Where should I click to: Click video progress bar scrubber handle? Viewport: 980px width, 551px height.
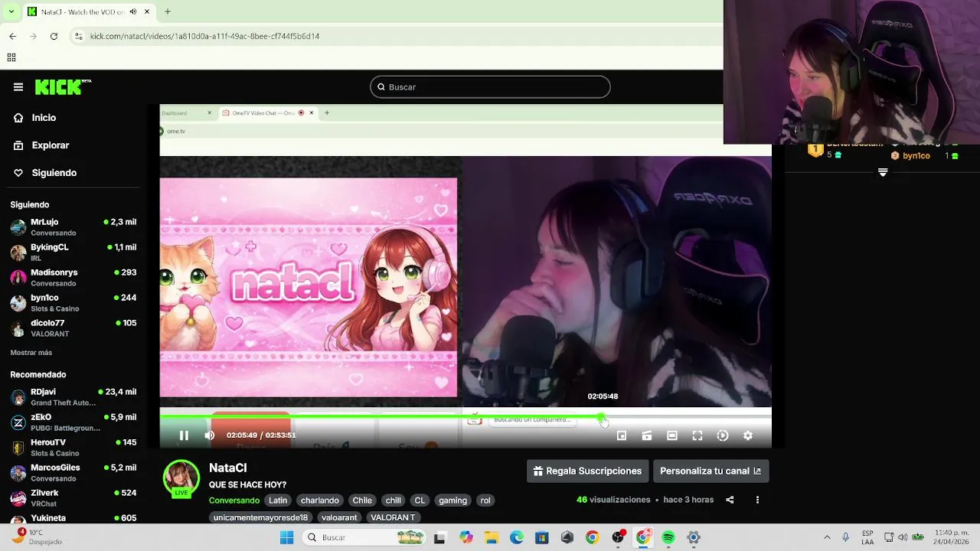pos(602,417)
